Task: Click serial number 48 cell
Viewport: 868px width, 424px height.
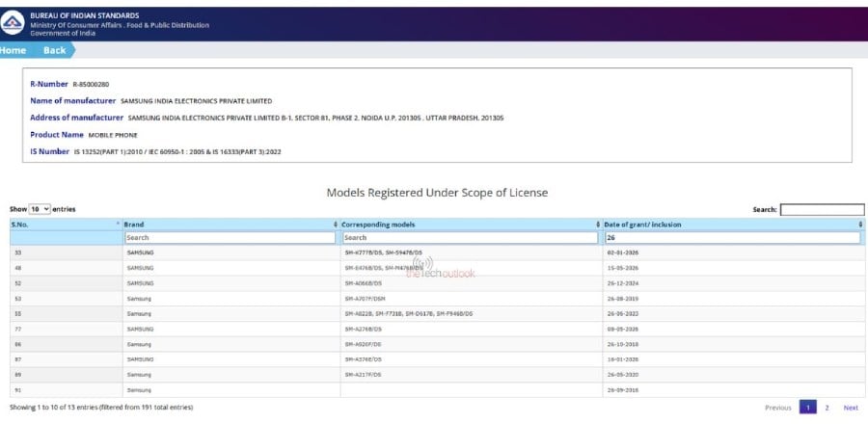Action: (x=67, y=268)
